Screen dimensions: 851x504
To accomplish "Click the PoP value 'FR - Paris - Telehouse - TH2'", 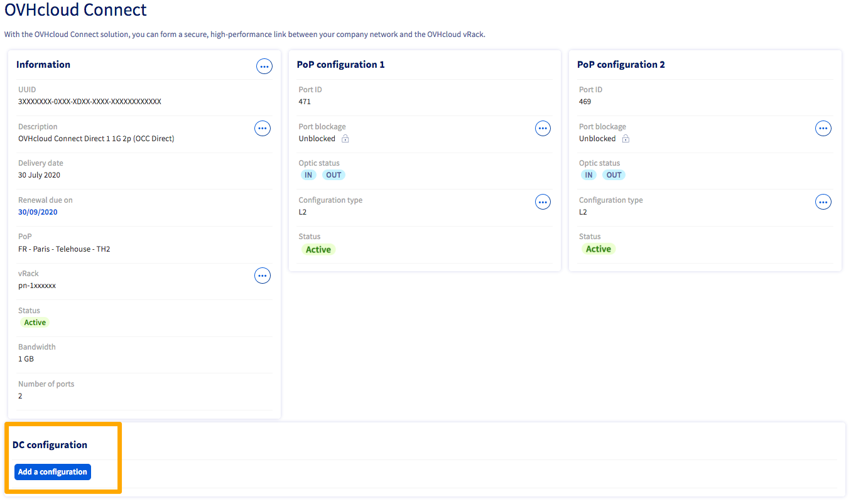I will click(x=65, y=249).
